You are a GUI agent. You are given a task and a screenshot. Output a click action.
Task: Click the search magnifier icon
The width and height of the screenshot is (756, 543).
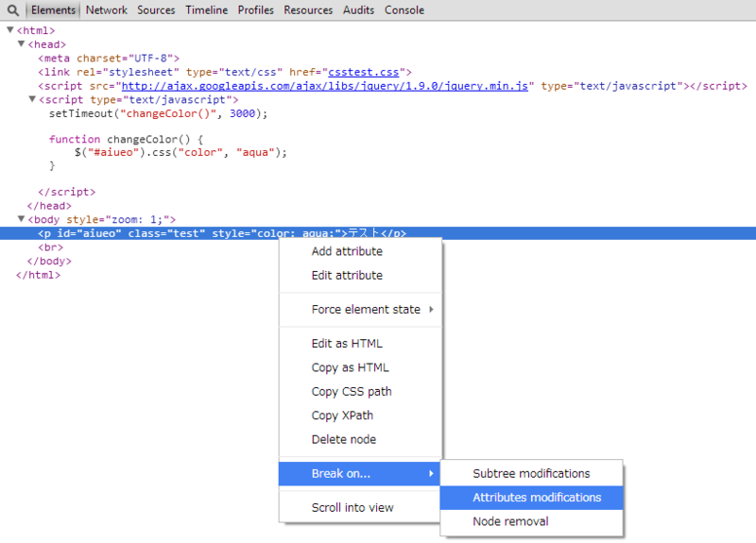(13, 10)
